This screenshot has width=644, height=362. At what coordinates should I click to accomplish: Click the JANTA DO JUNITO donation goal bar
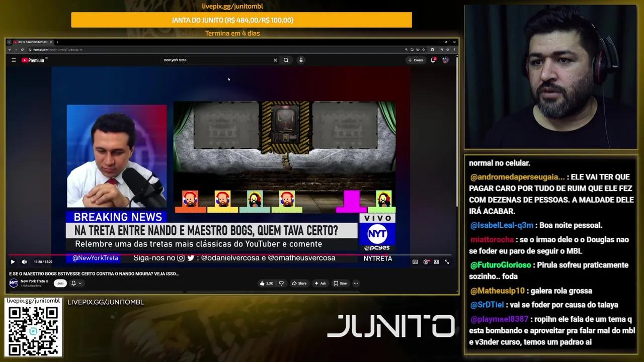242,20
